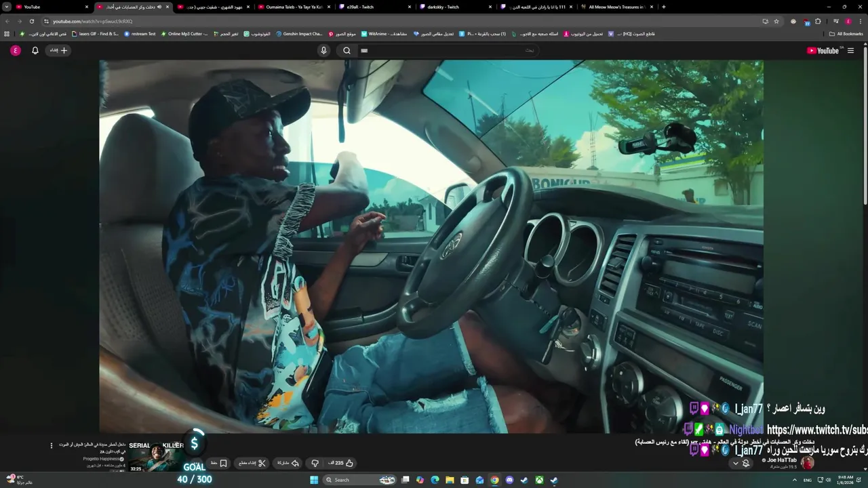Open the restream Test bookmark

coord(140,33)
